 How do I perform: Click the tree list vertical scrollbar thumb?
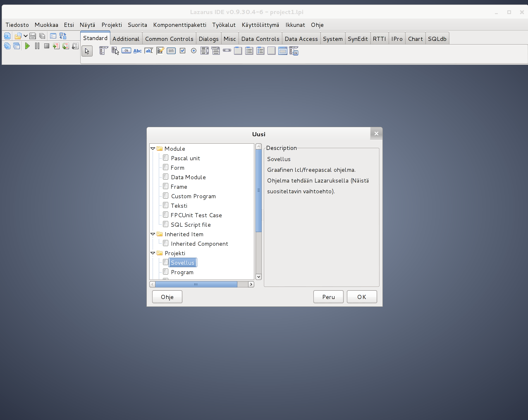[259, 190]
